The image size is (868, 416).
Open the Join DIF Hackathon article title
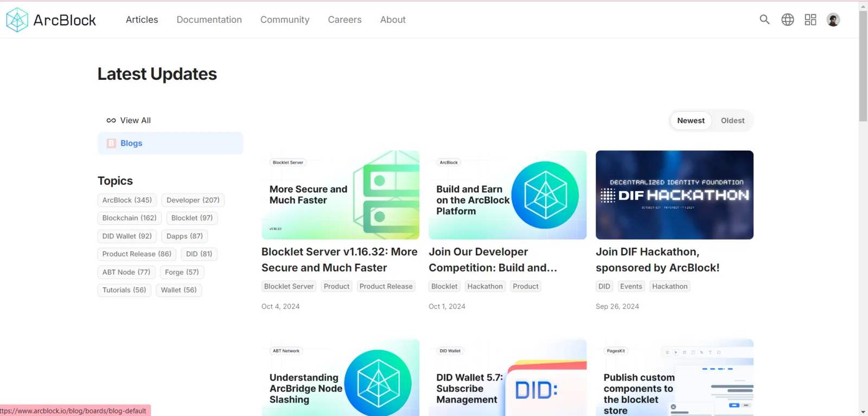click(x=658, y=260)
